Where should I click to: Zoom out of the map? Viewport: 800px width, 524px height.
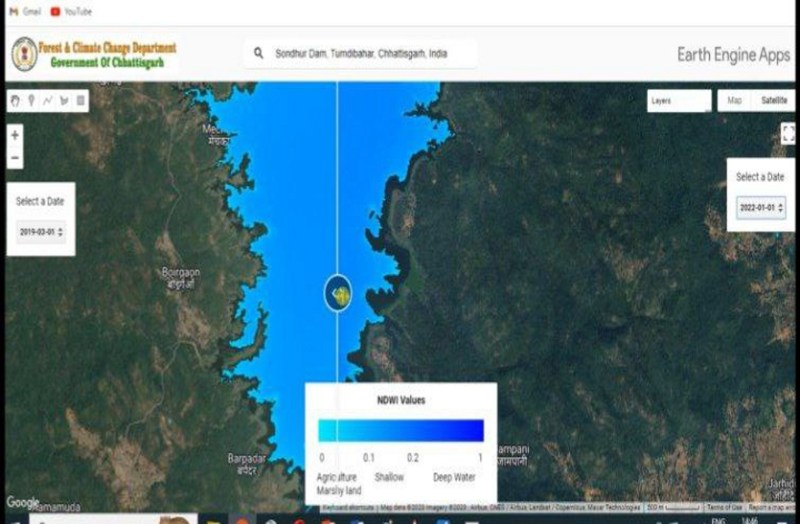(x=15, y=158)
